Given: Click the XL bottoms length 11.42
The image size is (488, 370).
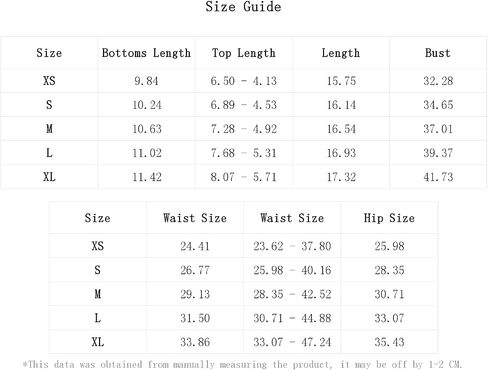Looking at the screenshot, I should pos(147,177).
